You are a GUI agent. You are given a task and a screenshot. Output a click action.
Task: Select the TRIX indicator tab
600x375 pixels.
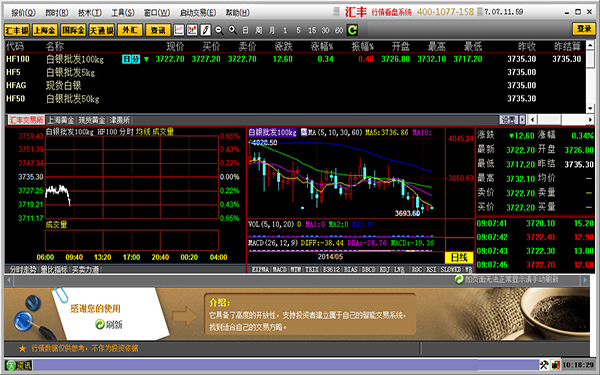312,269
